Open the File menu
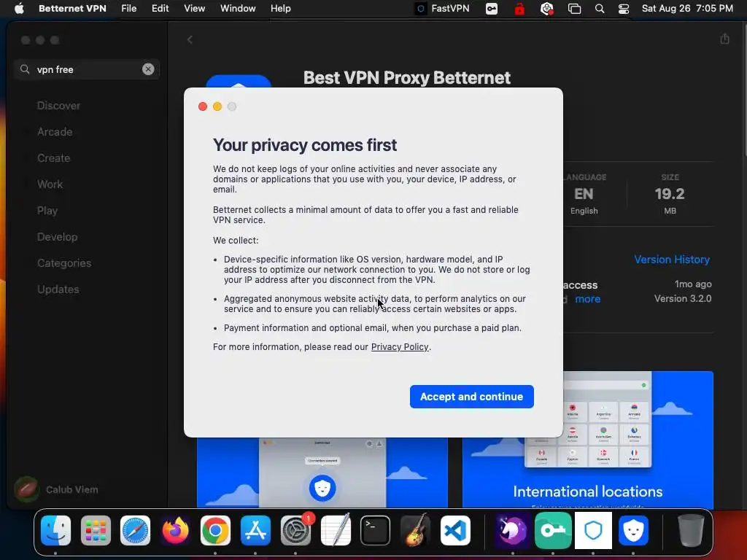Screen dimensions: 747x560 (128, 9)
